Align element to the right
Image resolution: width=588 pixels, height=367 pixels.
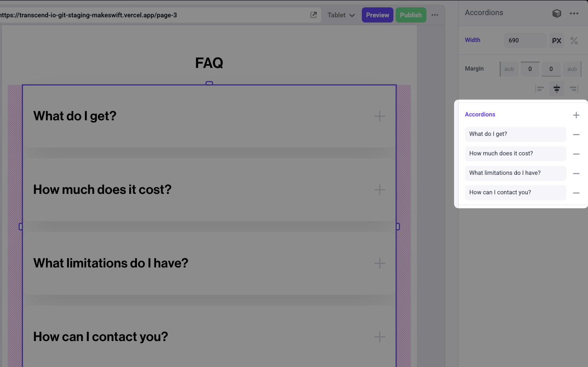[574, 89]
